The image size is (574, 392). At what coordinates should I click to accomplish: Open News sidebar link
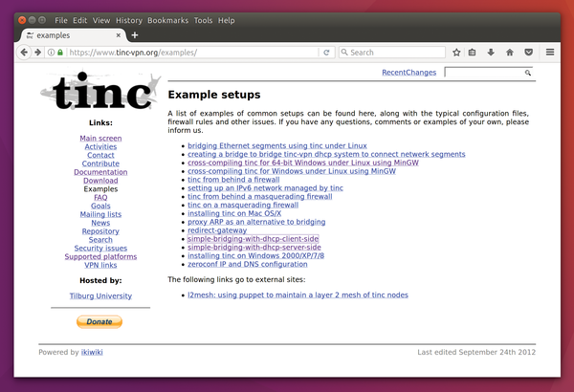point(100,223)
